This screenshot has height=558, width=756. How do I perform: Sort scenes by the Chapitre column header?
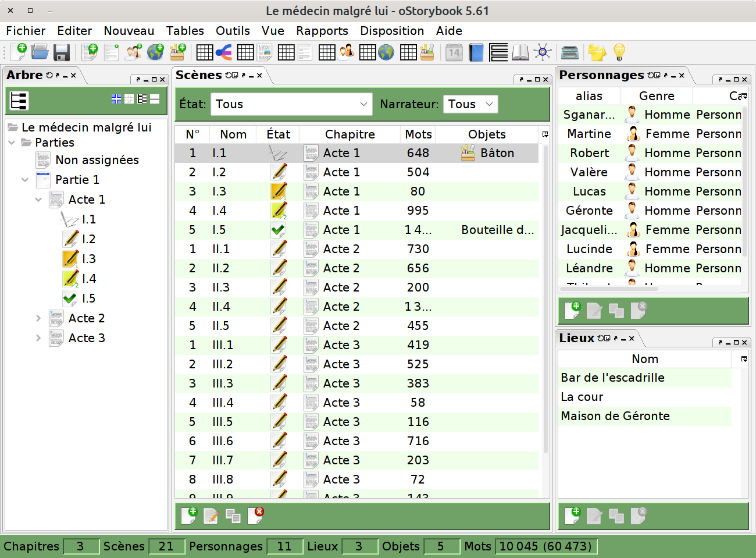tap(350, 134)
